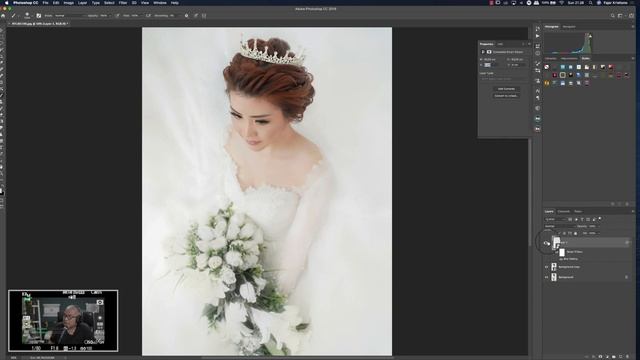Open the Window menu
The image size is (640, 360).
[x=160, y=3]
